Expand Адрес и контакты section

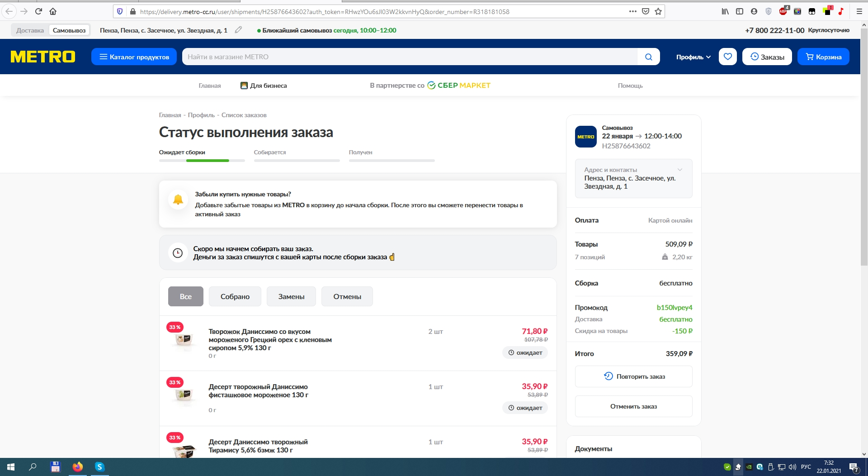tap(633, 178)
